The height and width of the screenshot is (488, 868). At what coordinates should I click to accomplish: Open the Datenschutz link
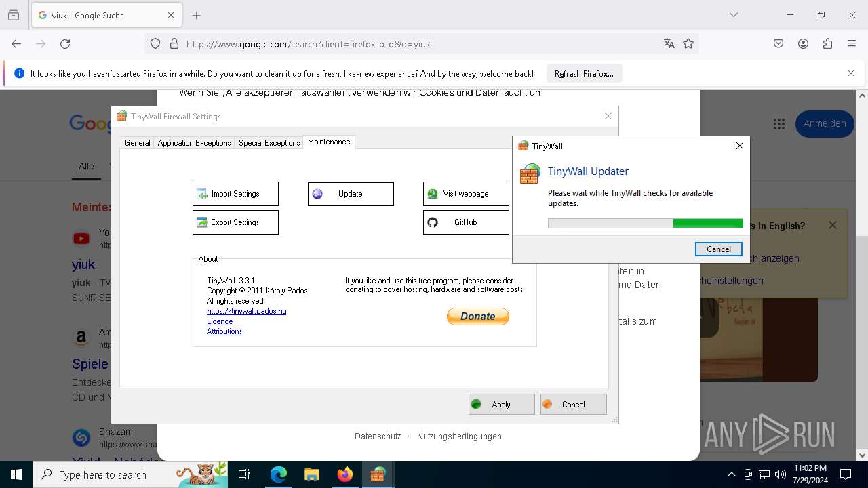point(378,436)
